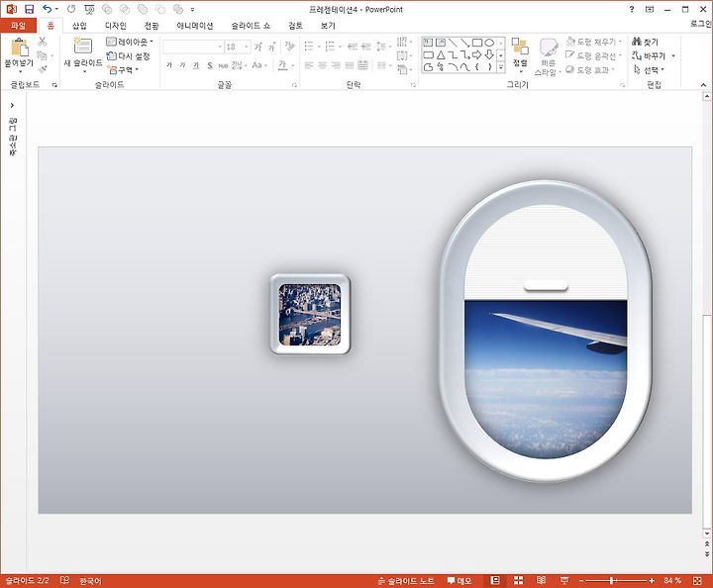Viewport: 713px width, 588px height.
Task: Insert down arrow shape from gallery
Action: (x=489, y=55)
